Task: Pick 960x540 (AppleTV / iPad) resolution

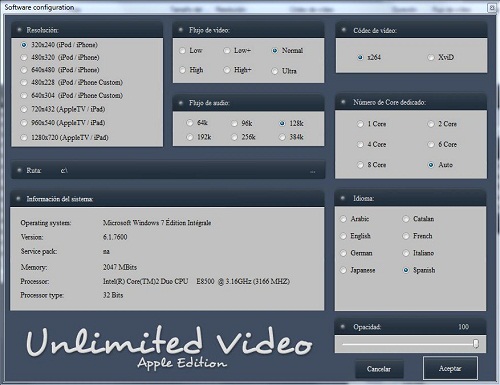Action: 24,123
